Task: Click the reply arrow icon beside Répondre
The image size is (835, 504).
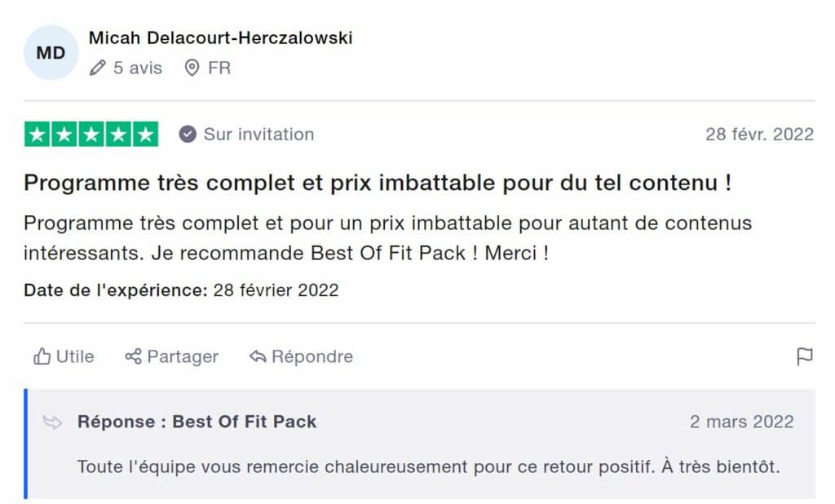Action: tap(258, 356)
